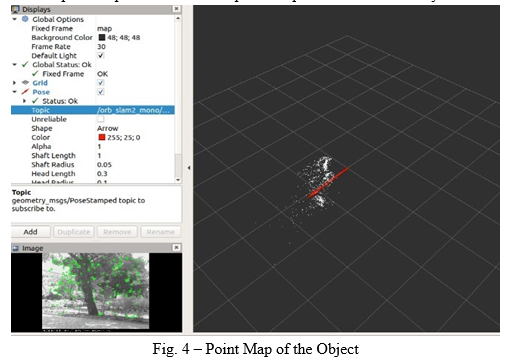Select the Topic row in Pose properties
The width and height of the screenshot is (519, 361).
click(93, 110)
